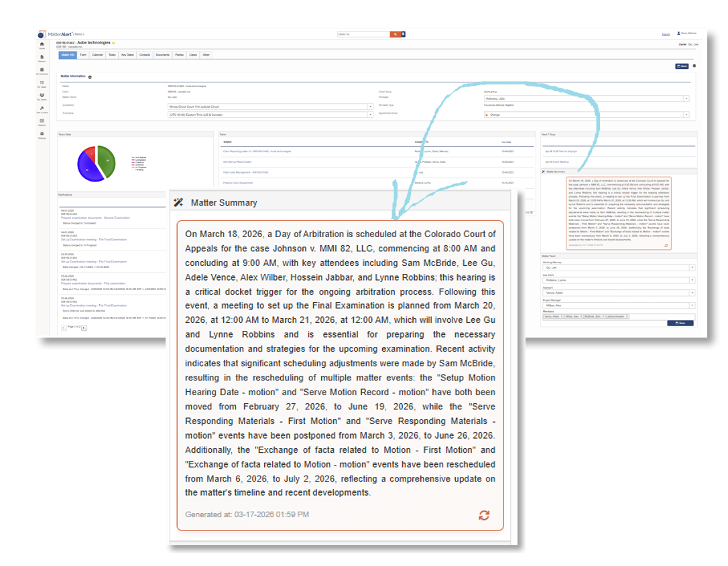Open the Project Manager dropdown
The height and width of the screenshot is (566, 728).
(619, 305)
